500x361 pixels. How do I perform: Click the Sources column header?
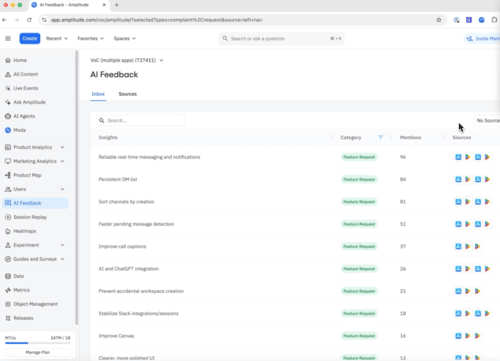(x=462, y=137)
